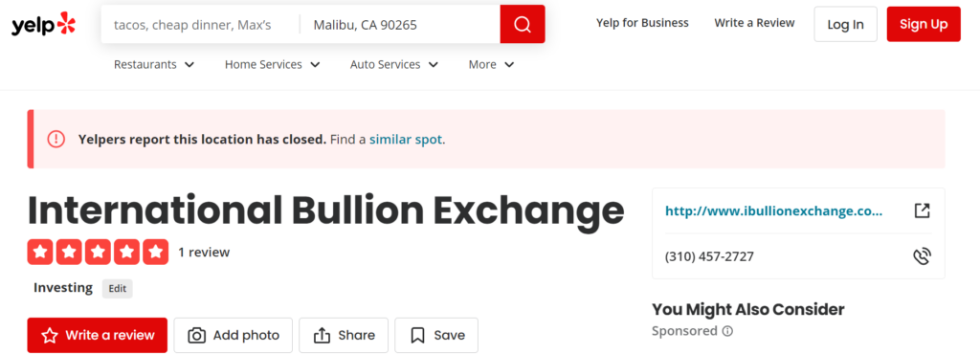980x354 pixels.
Task: Click the Sponsored info icon
Action: (727, 331)
